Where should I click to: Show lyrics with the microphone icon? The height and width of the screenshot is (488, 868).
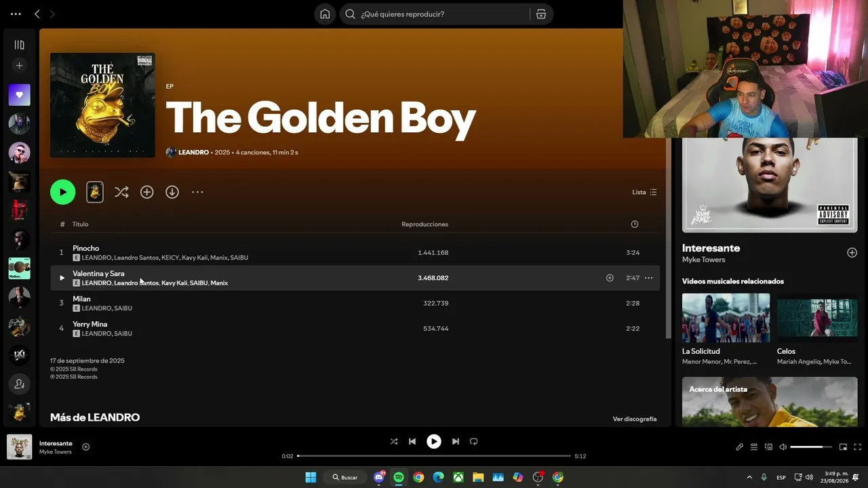click(739, 447)
